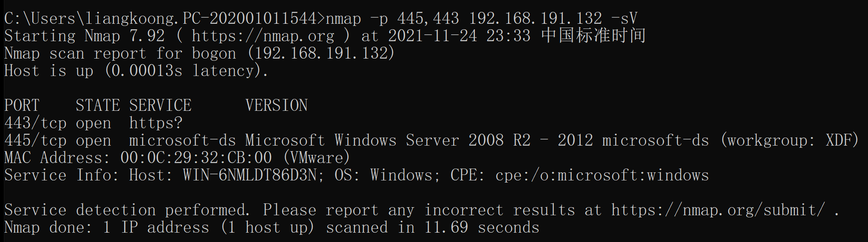Click the workgroup: XDF text
Screen dimensions: 868x242
click(790, 141)
